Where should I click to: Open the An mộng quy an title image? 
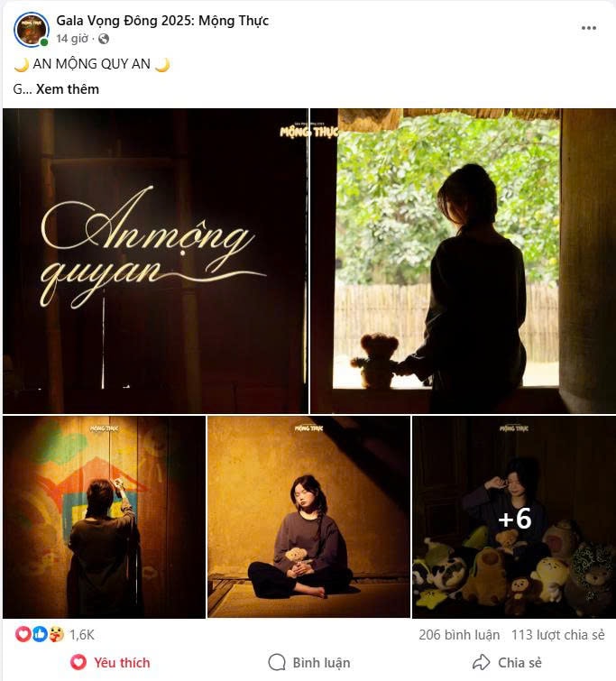tap(155, 261)
